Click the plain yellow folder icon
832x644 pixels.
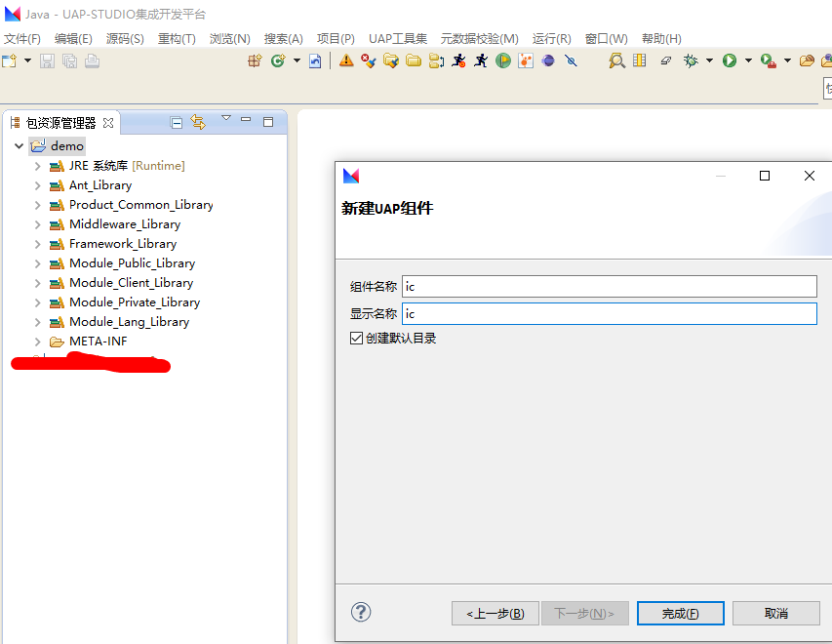click(x=414, y=60)
